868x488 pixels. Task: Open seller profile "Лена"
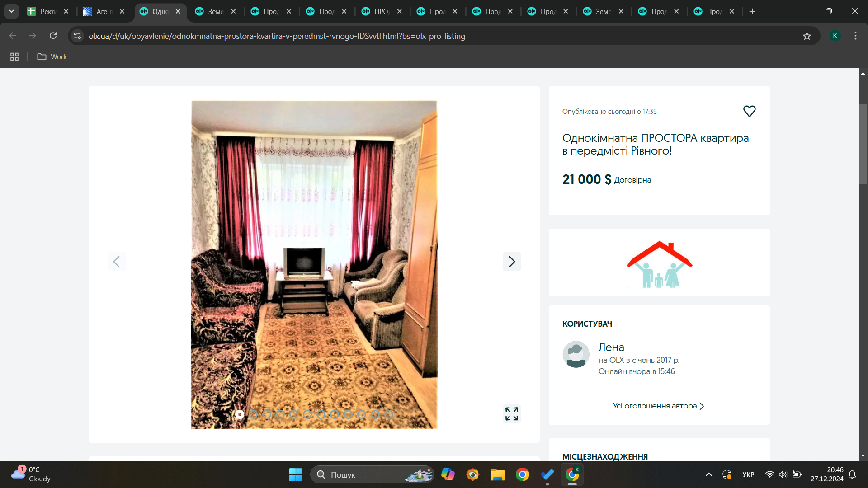611,347
